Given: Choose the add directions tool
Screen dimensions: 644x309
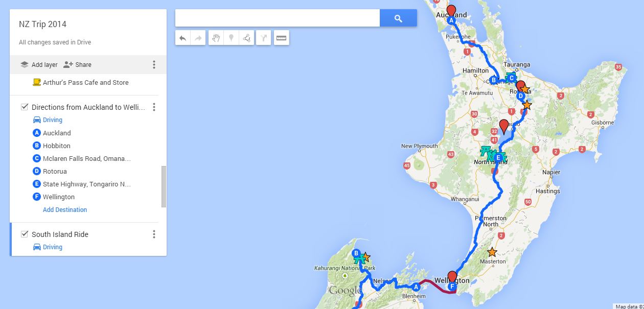Looking at the screenshot, I should (x=263, y=38).
